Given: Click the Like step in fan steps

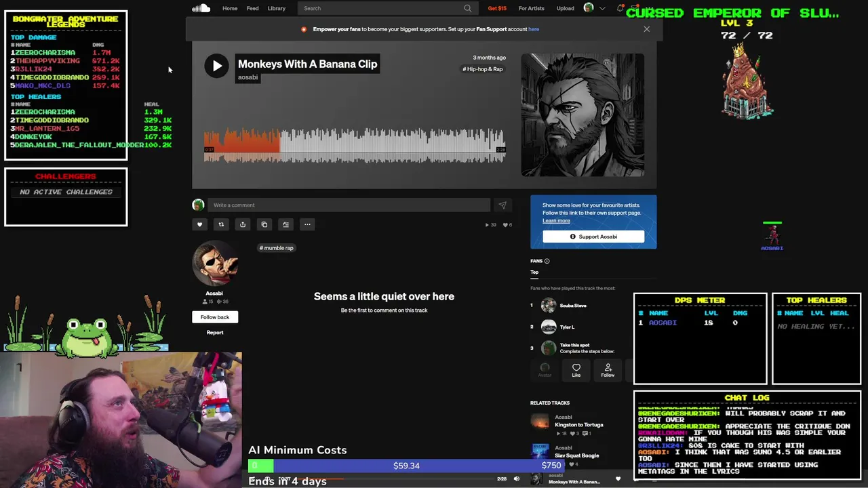Looking at the screenshot, I should (x=576, y=371).
